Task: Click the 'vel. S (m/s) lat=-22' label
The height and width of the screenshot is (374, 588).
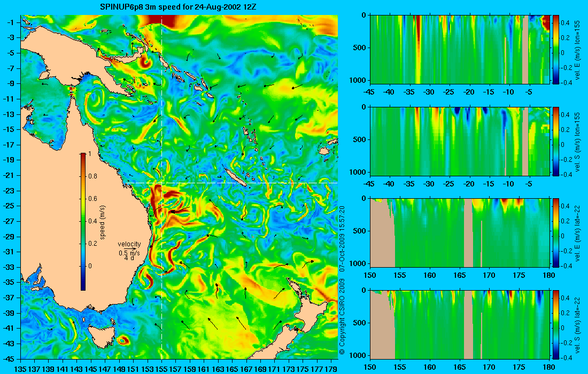Action: click(577, 324)
